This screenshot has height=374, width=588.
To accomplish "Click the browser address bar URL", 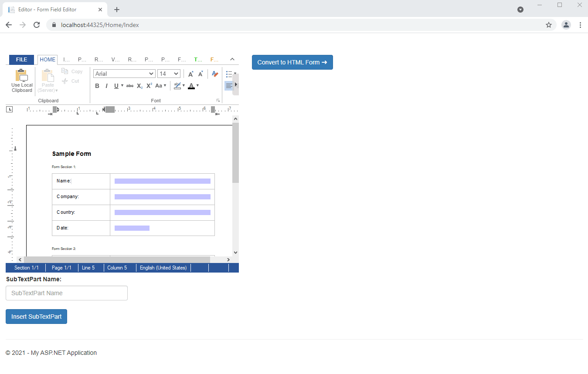I will click(x=100, y=25).
